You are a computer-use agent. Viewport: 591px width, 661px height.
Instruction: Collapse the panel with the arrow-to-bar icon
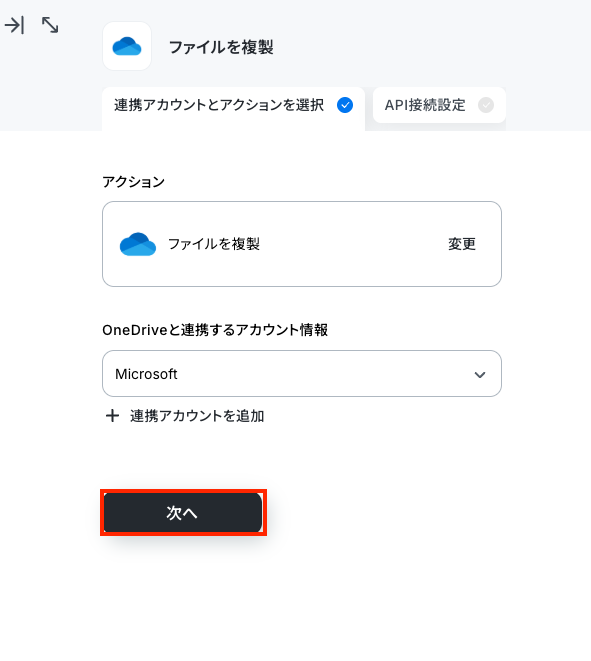[x=14, y=25]
